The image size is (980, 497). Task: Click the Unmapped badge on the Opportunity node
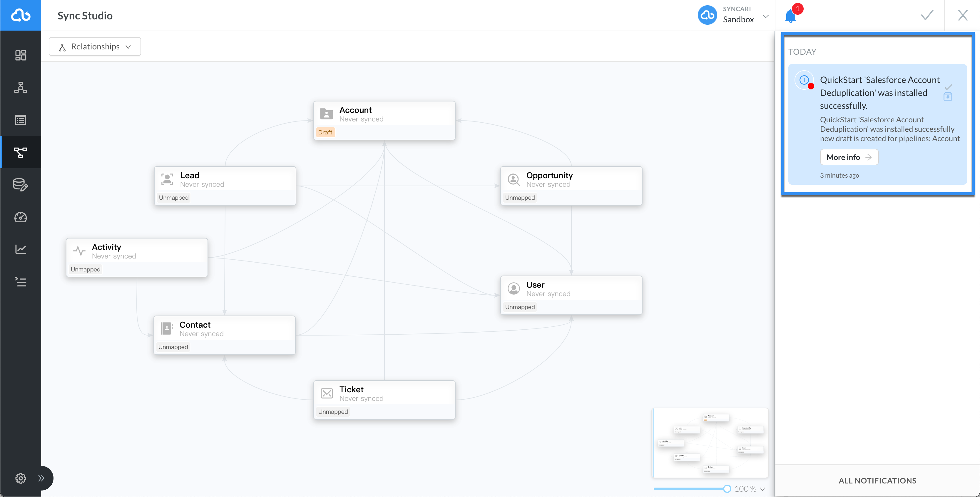[520, 198]
